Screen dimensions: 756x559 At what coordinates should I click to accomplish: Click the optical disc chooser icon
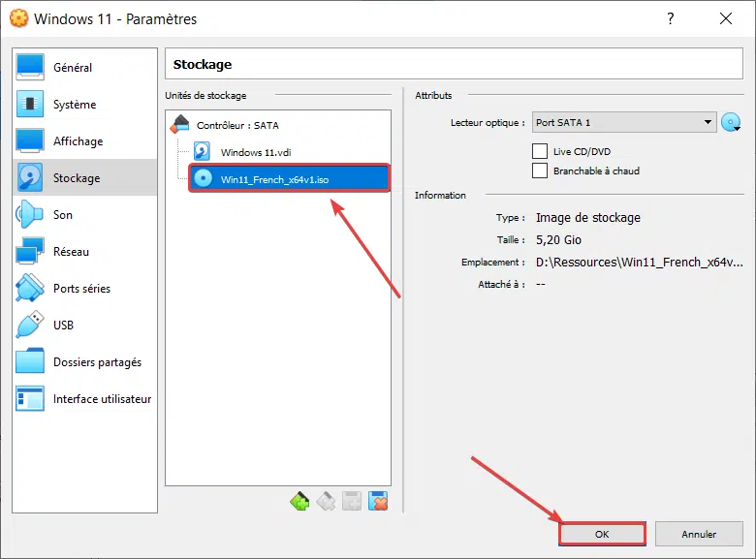pos(731,123)
